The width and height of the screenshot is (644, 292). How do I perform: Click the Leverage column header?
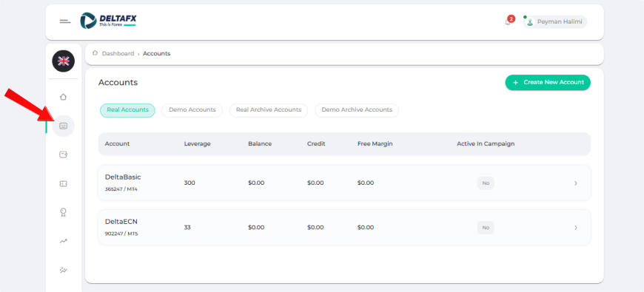pyautogui.click(x=197, y=144)
